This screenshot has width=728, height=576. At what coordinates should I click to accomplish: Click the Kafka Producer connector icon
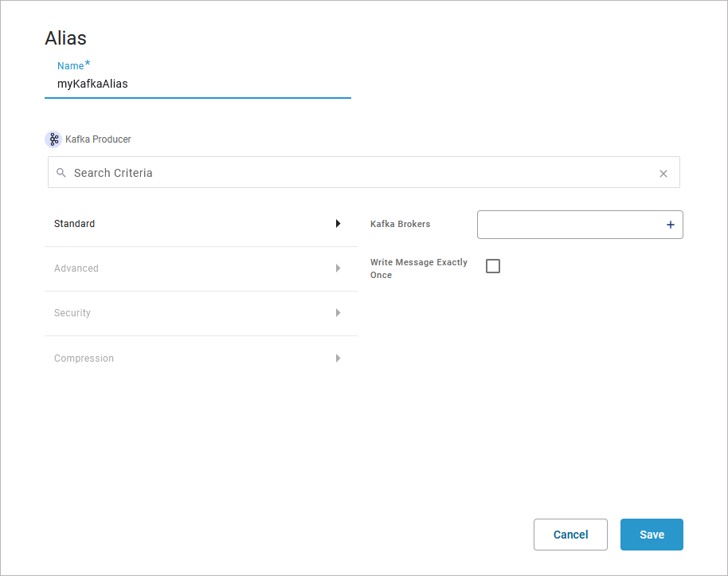[x=53, y=139]
